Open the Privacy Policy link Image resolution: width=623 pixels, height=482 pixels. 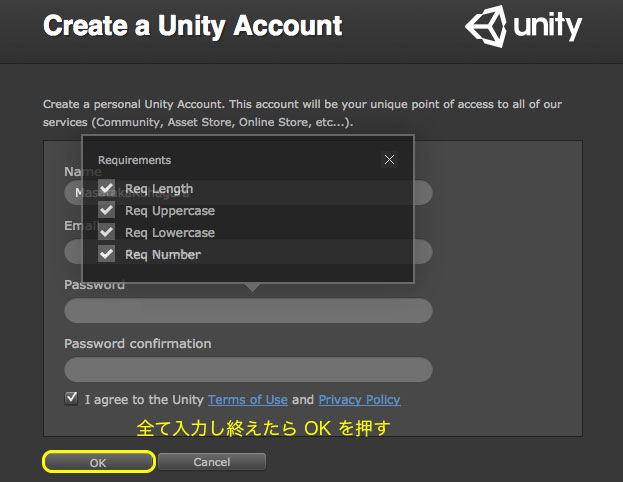(359, 400)
